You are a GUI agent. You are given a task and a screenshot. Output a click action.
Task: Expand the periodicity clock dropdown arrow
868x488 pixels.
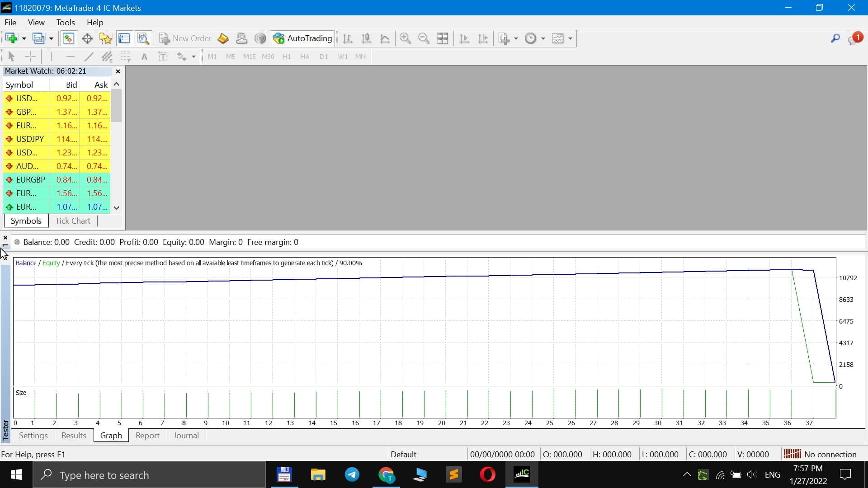[x=543, y=38]
